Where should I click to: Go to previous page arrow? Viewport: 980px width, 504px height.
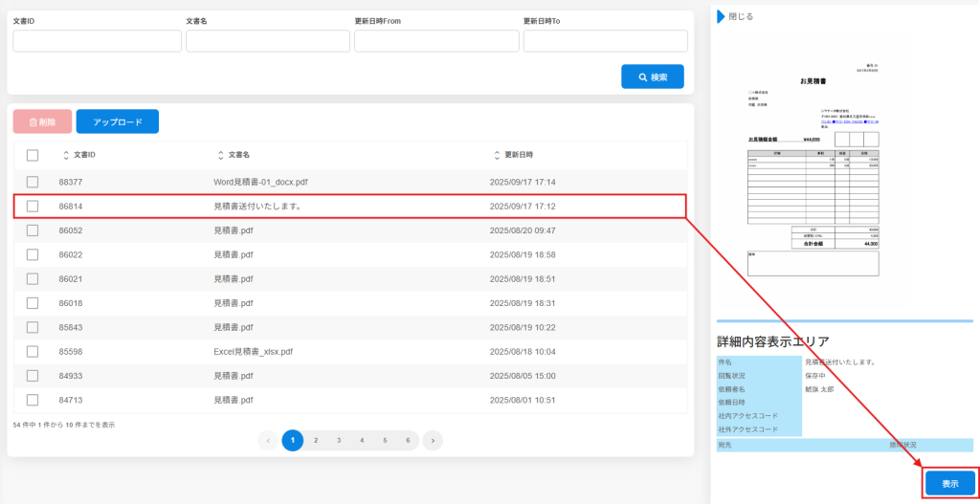pyautogui.click(x=268, y=440)
